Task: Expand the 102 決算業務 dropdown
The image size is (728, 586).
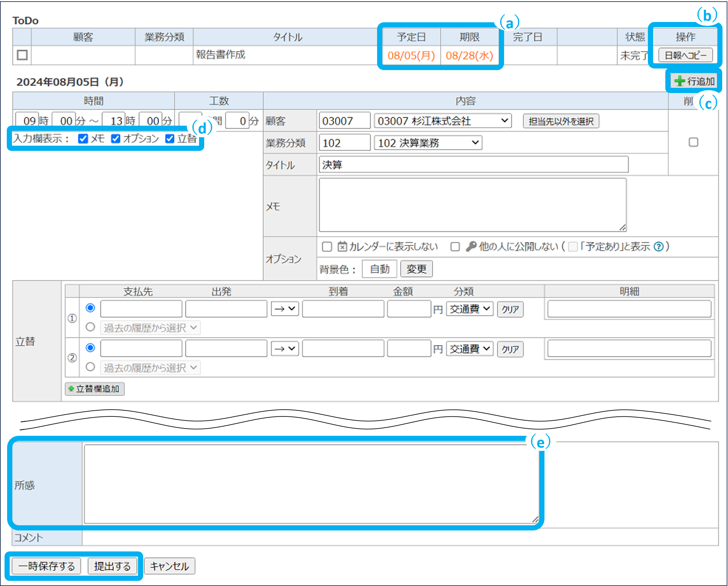Action: (x=428, y=143)
